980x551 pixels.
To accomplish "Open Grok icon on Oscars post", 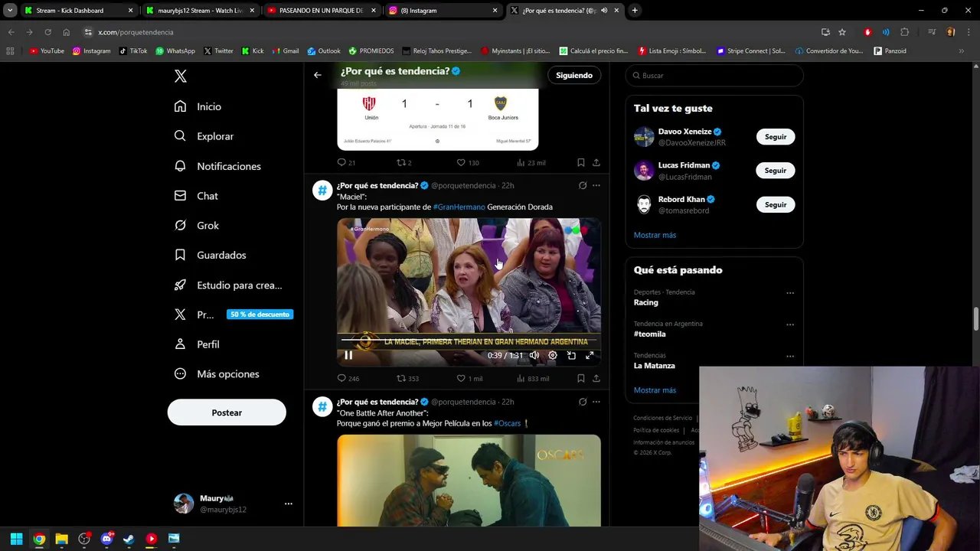I will click(x=583, y=402).
